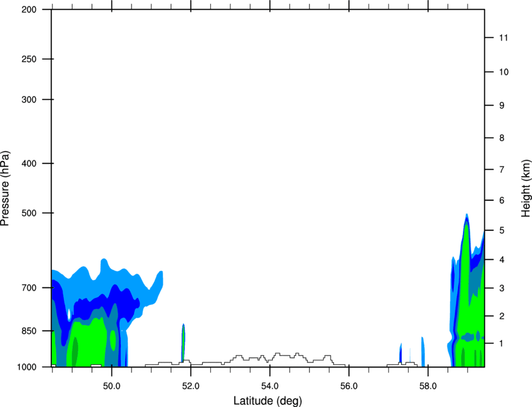This screenshot has height=407, width=532.
Task: Click the '1' height tick label
Action: (x=502, y=344)
